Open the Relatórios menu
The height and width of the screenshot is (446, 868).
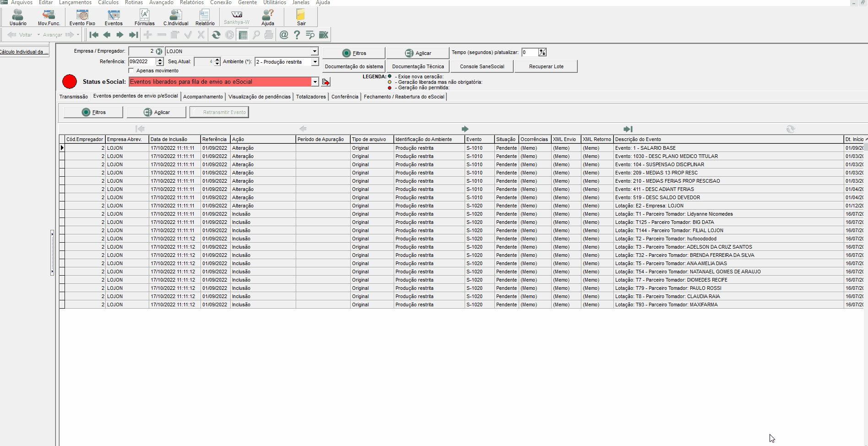pos(192,3)
